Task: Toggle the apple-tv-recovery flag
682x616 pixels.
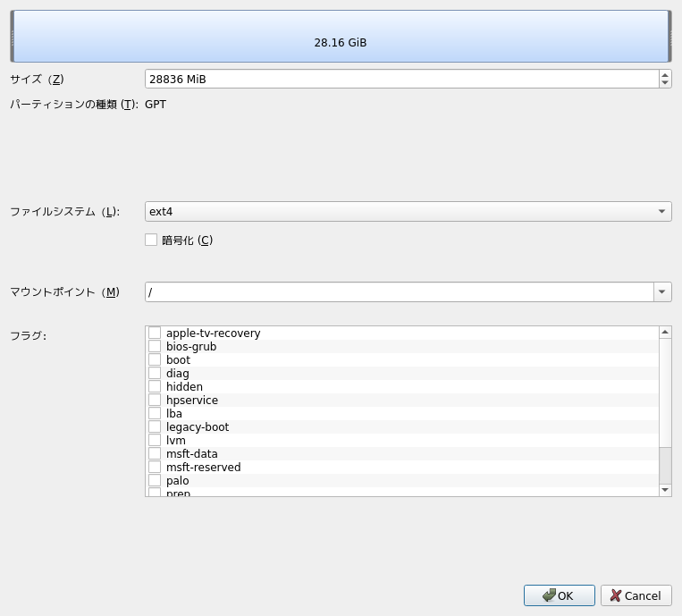Action: [x=155, y=333]
